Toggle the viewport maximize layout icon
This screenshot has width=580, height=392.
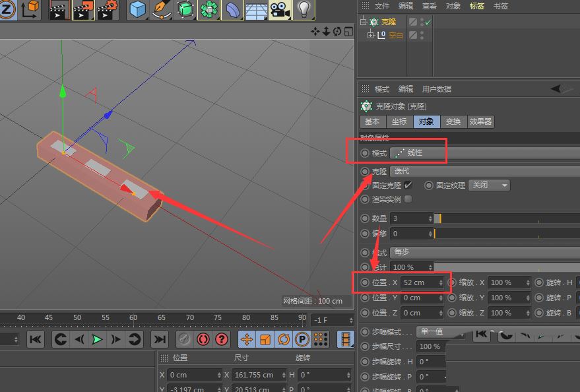(348, 32)
